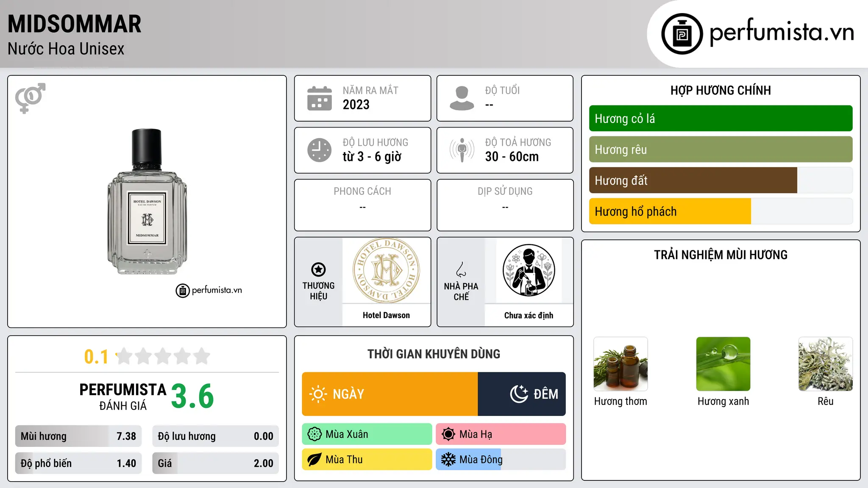Screen dimensions: 868x488
Task: Click the Chưa xác định perfumer label
Action: 529,315
